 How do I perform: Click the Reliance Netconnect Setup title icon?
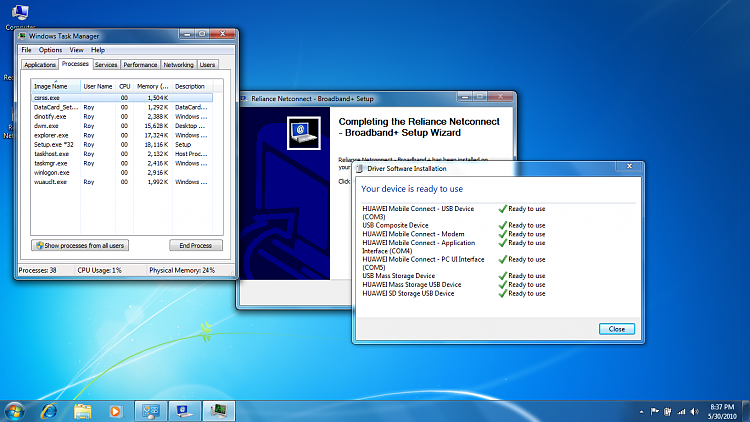tap(243, 99)
